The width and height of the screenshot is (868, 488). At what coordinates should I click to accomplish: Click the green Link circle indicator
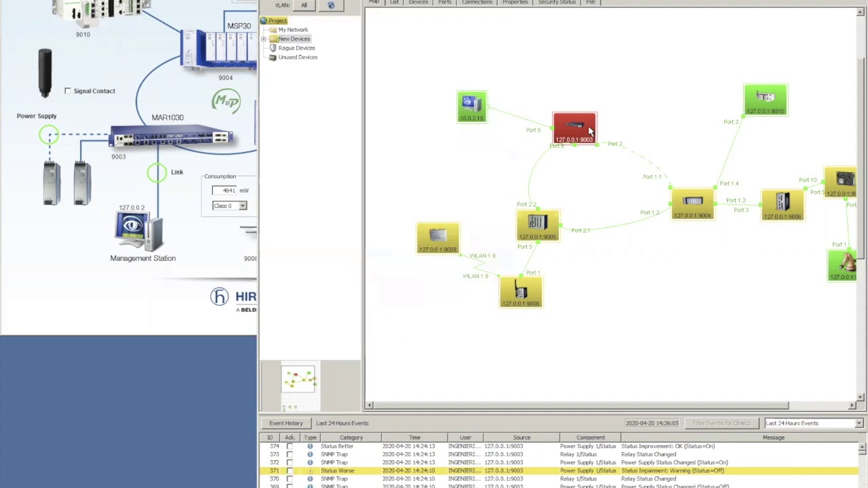click(157, 173)
